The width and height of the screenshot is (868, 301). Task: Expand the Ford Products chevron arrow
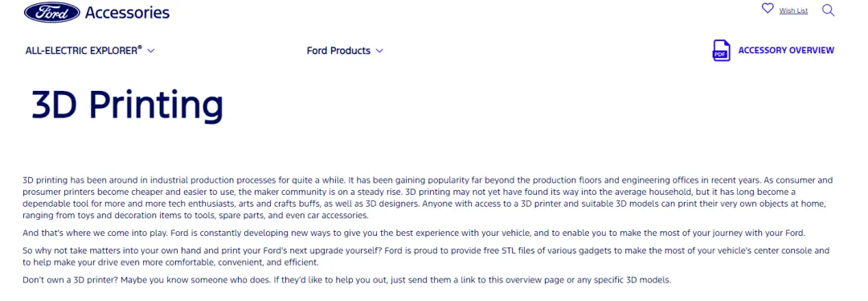[x=379, y=51]
